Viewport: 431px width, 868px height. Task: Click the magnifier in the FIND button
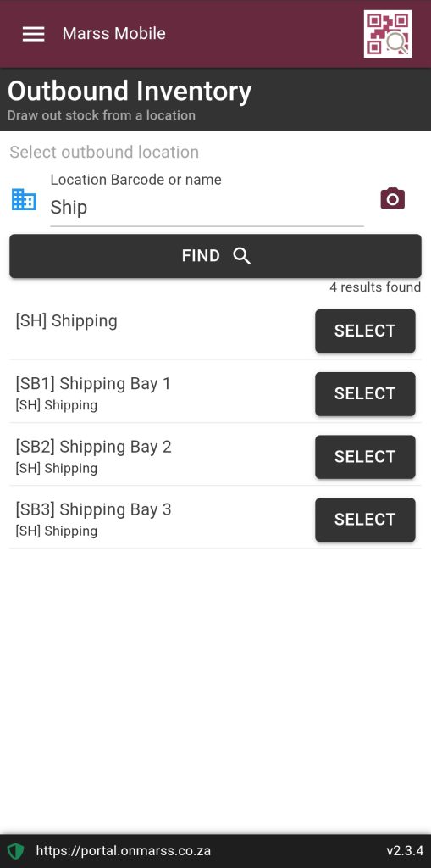coord(242,256)
